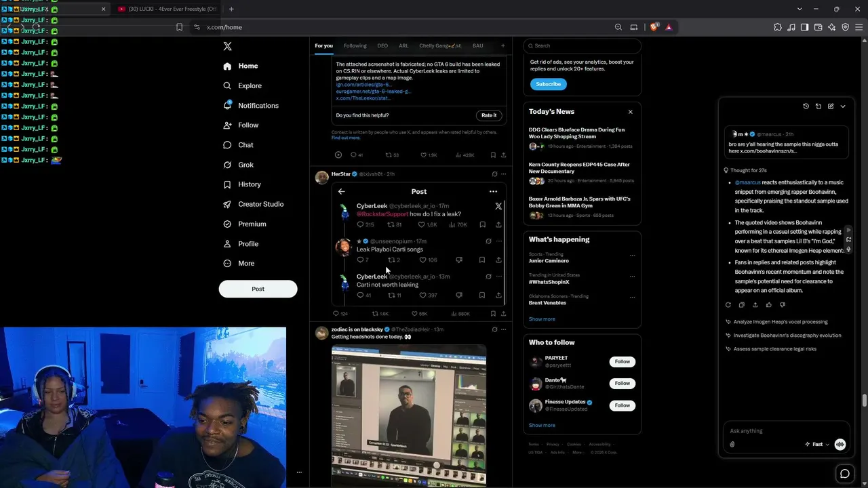Open more options for Junior Caminero trend
Viewport: 868px width, 488px height.
pyautogui.click(x=632, y=256)
